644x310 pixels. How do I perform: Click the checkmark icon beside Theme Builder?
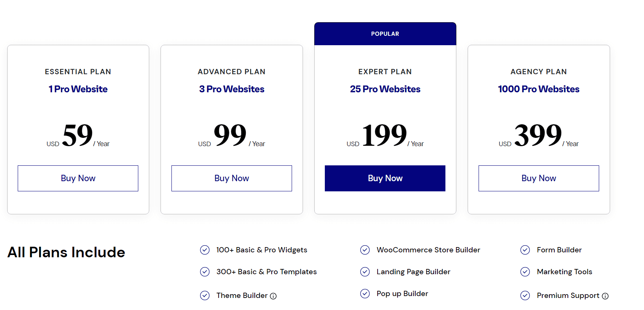(205, 296)
